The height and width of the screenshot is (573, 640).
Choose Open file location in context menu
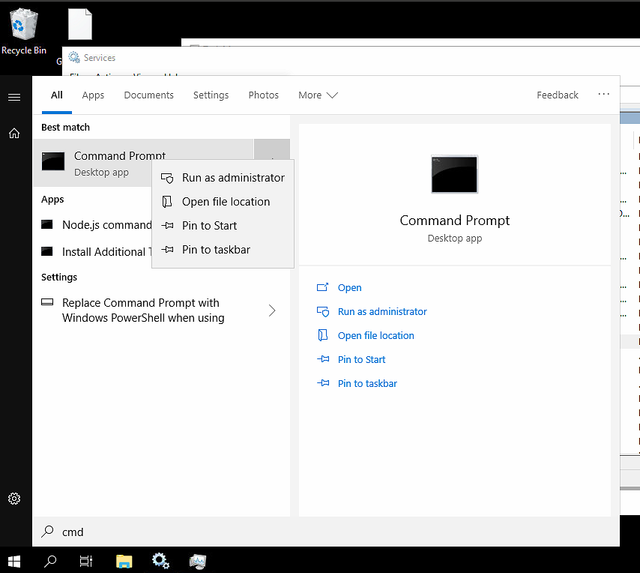click(223, 202)
